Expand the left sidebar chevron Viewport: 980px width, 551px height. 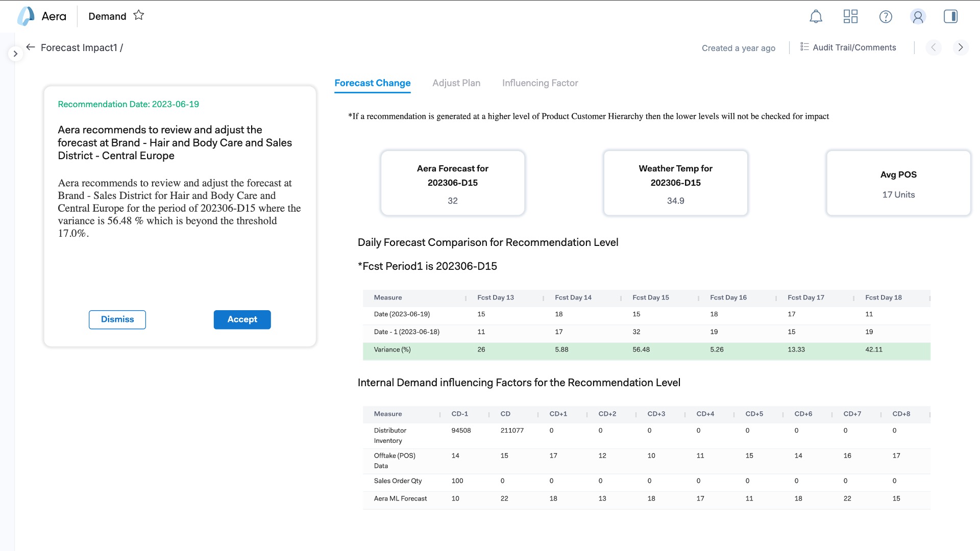tap(15, 54)
